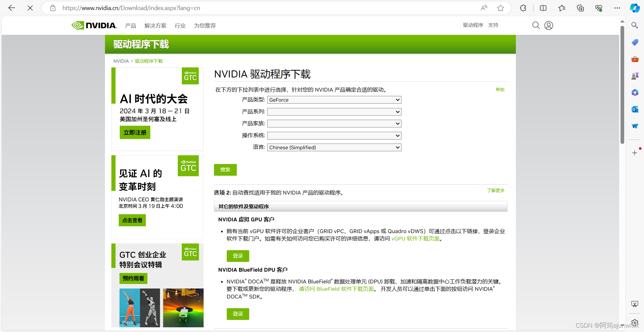Toggle Split screen view icon

pos(543,8)
